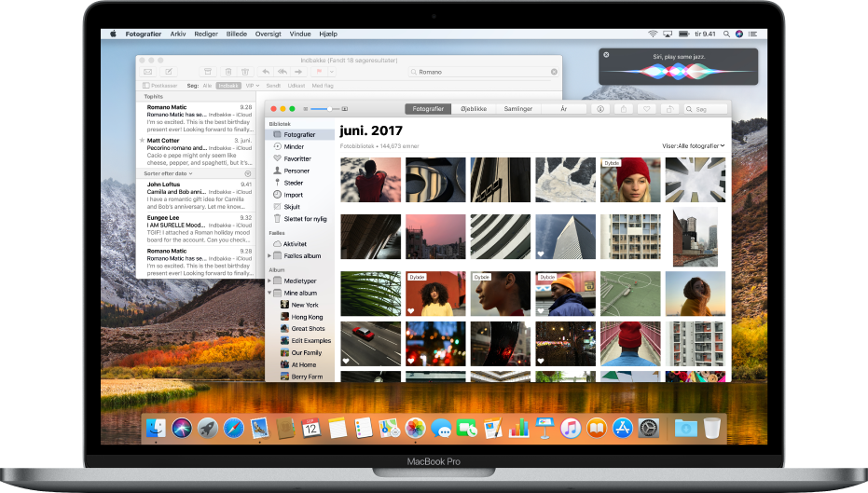Open iTunes from the Dock
The height and width of the screenshot is (493, 868).
click(x=571, y=428)
